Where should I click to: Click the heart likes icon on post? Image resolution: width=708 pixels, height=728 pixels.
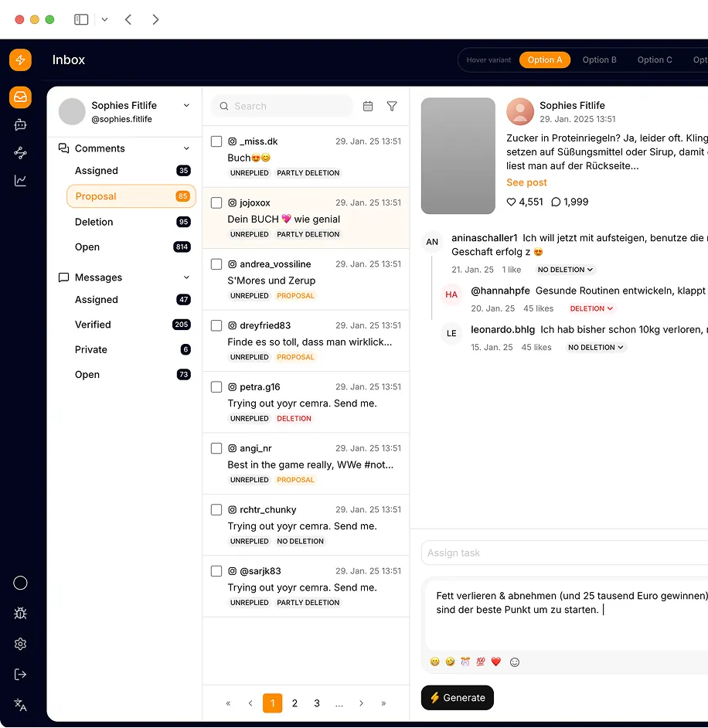511,202
